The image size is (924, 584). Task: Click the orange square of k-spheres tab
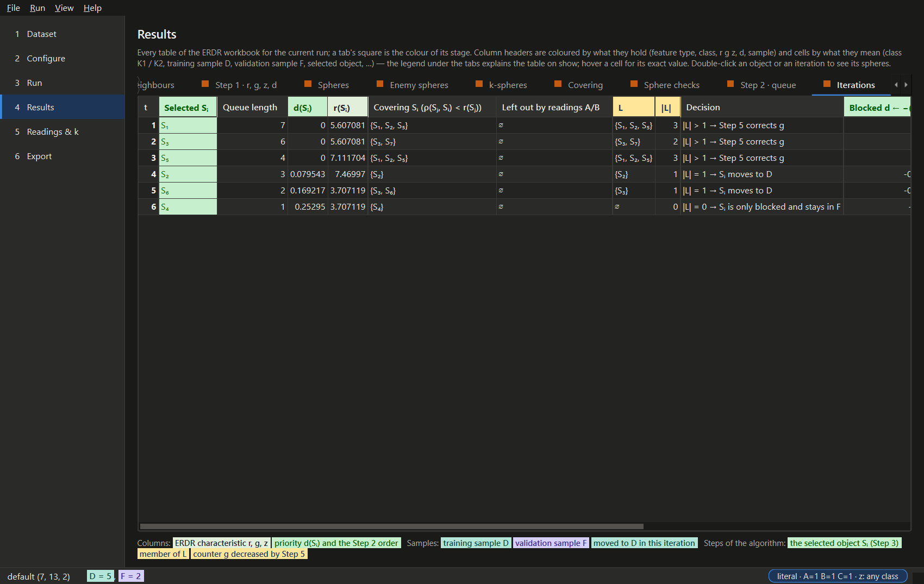pos(479,84)
